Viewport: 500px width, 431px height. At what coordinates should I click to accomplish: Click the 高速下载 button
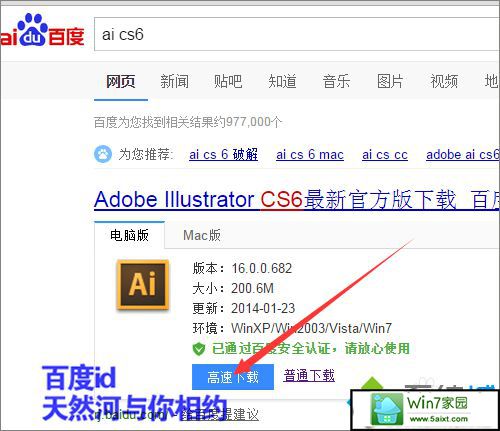(233, 377)
